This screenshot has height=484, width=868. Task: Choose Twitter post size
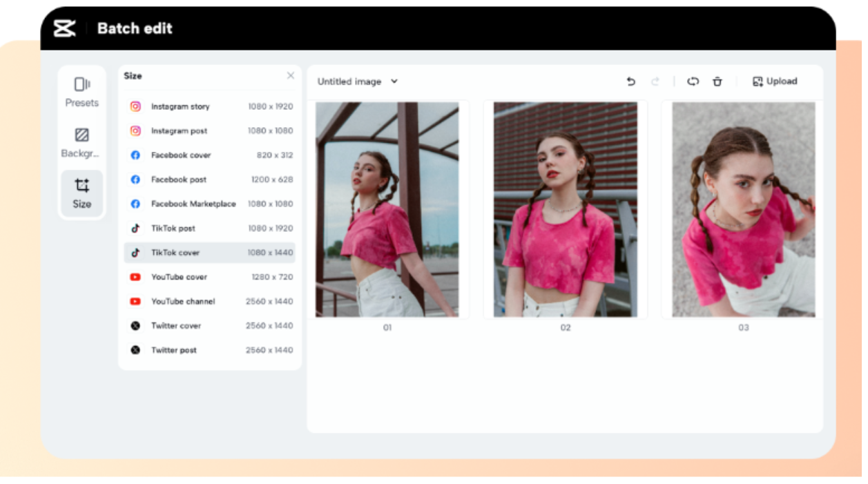210,350
